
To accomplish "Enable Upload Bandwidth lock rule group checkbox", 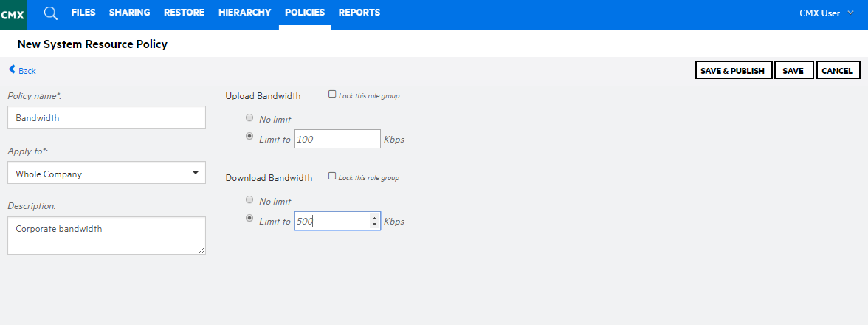I will click(x=332, y=94).
